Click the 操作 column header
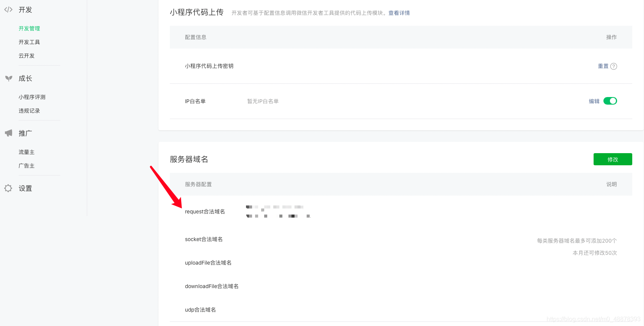The image size is (644, 326). click(611, 37)
